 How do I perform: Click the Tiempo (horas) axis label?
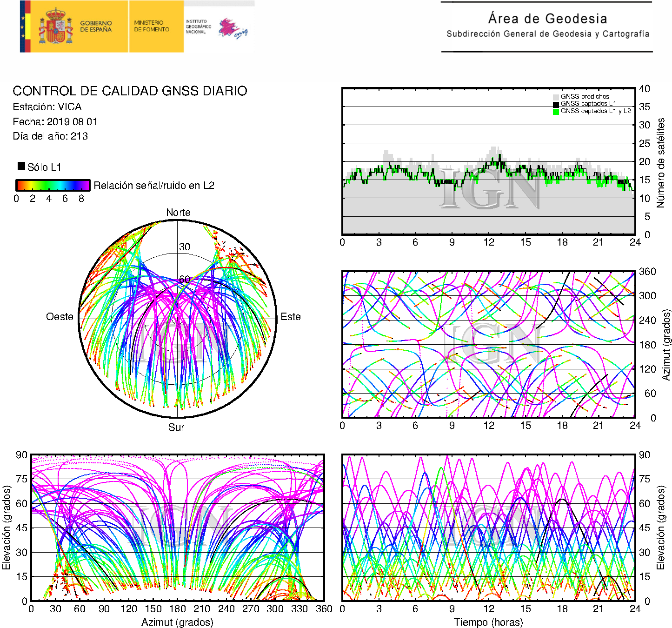pyautogui.click(x=488, y=622)
